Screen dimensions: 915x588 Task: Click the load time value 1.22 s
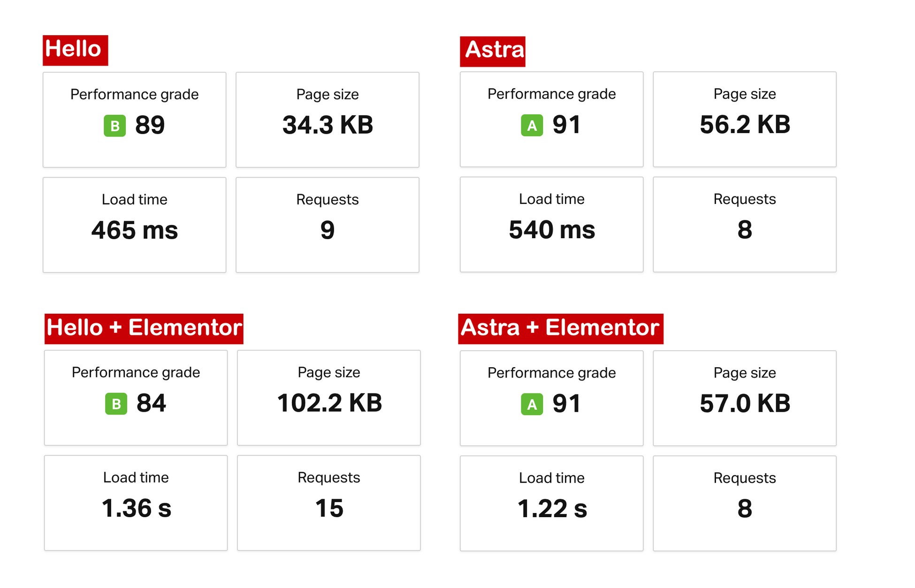552,509
